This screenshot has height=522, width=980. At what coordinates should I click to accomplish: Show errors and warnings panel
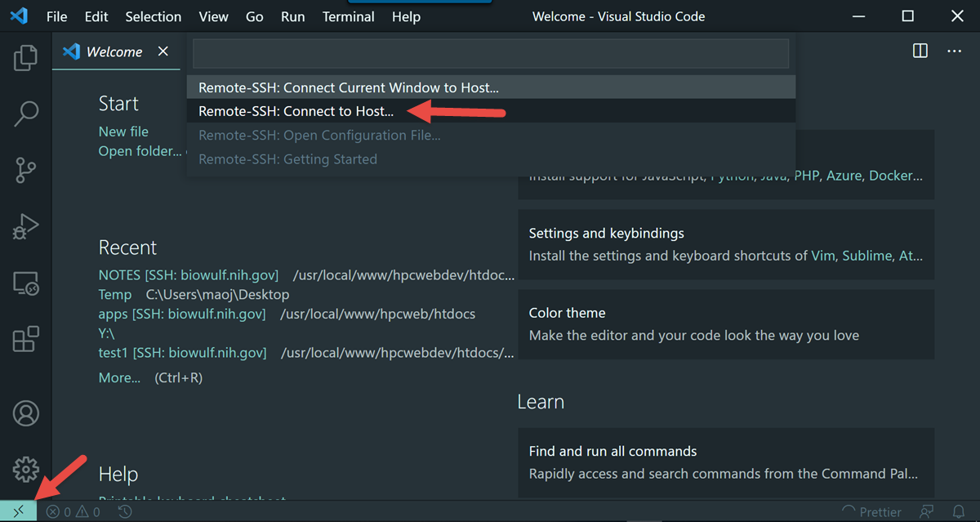click(73, 512)
